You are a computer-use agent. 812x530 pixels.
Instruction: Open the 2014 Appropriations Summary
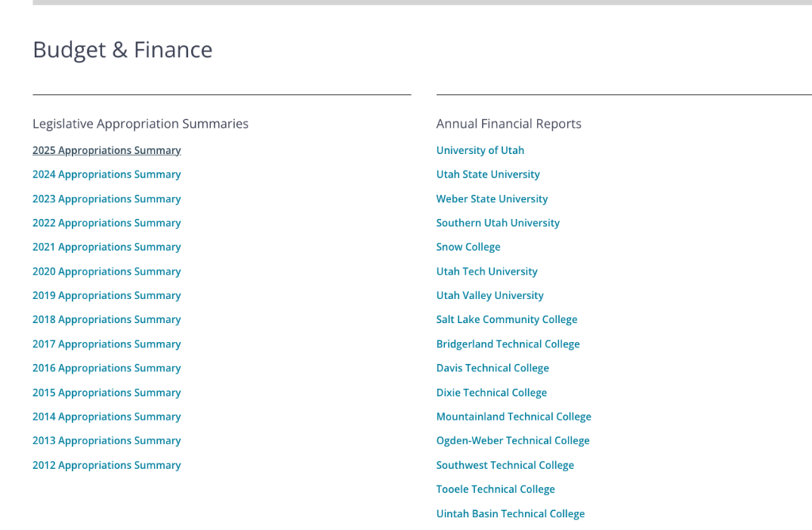(106, 417)
